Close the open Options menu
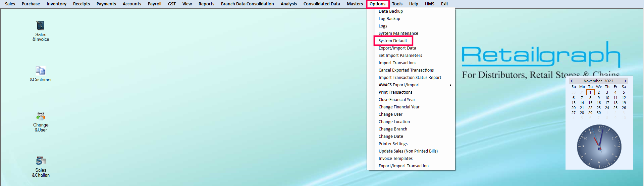The height and width of the screenshot is (186, 644). 378,4
